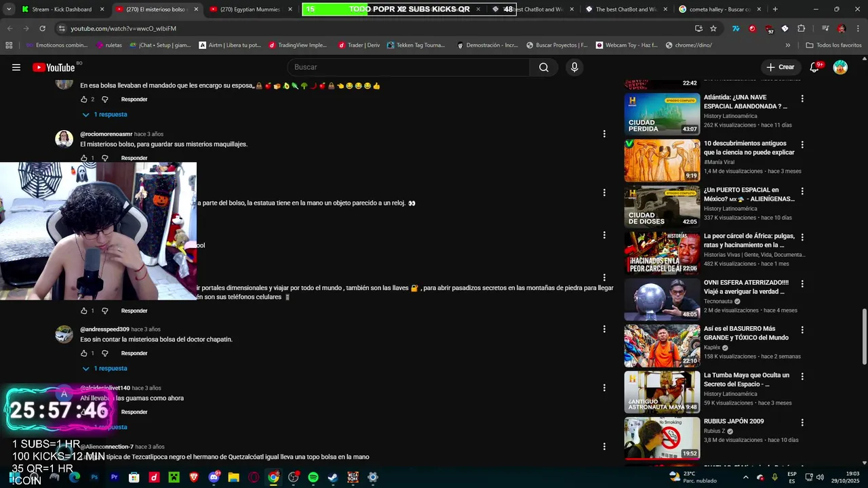Open options for 'RUBIUS JAPÓN 2009' suggestion
Image resolution: width=868 pixels, height=488 pixels.
[802, 422]
